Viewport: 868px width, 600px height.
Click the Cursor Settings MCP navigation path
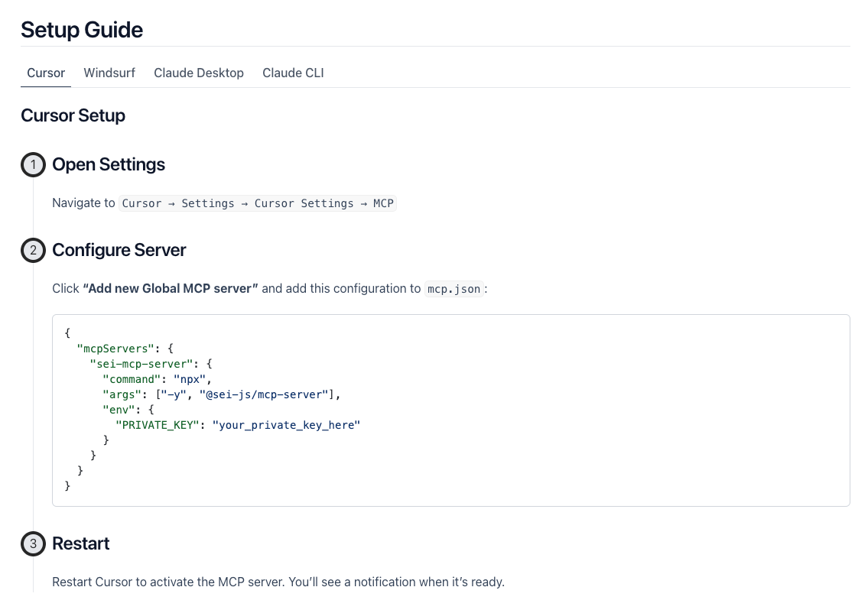258,203
